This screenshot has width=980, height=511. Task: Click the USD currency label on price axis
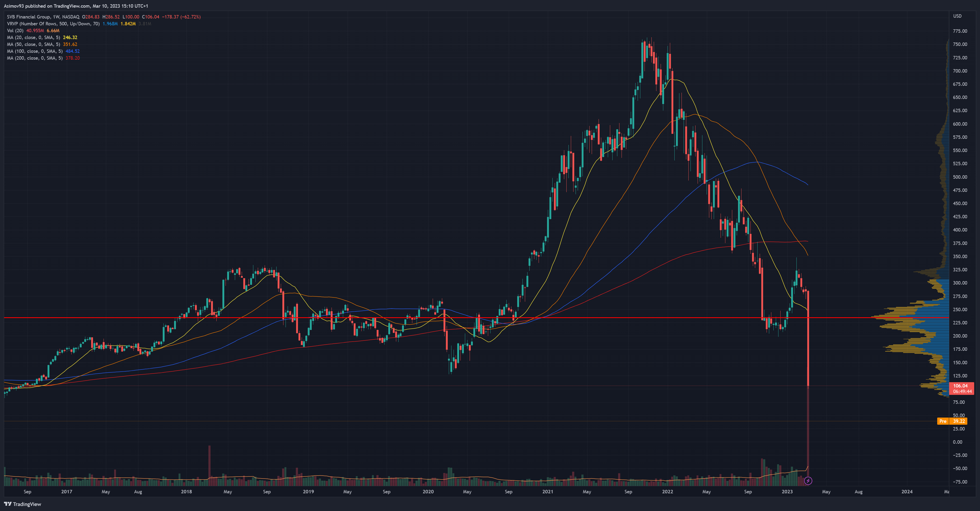(957, 16)
